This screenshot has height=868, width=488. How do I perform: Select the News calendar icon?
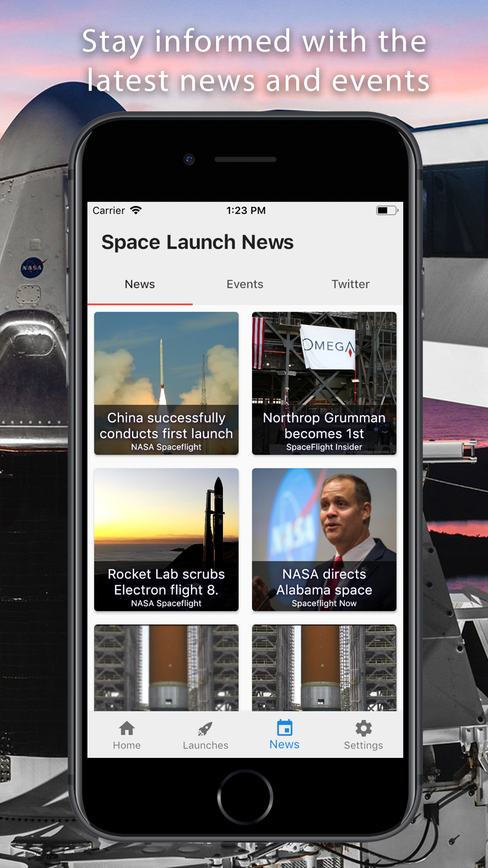point(284,727)
